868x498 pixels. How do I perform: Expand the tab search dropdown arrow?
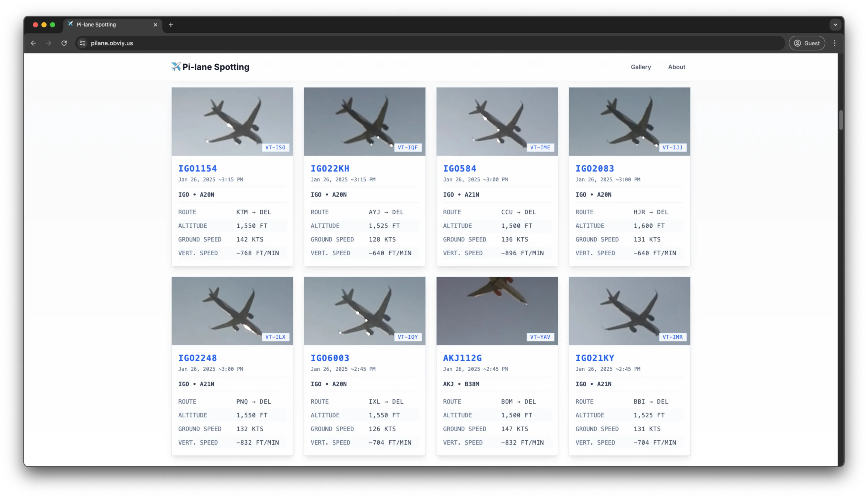tap(835, 25)
